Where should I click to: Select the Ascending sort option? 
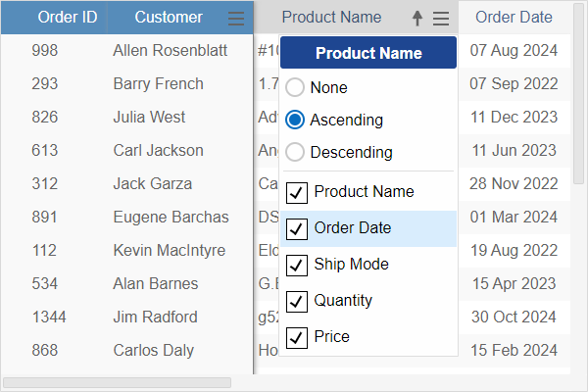click(x=295, y=120)
